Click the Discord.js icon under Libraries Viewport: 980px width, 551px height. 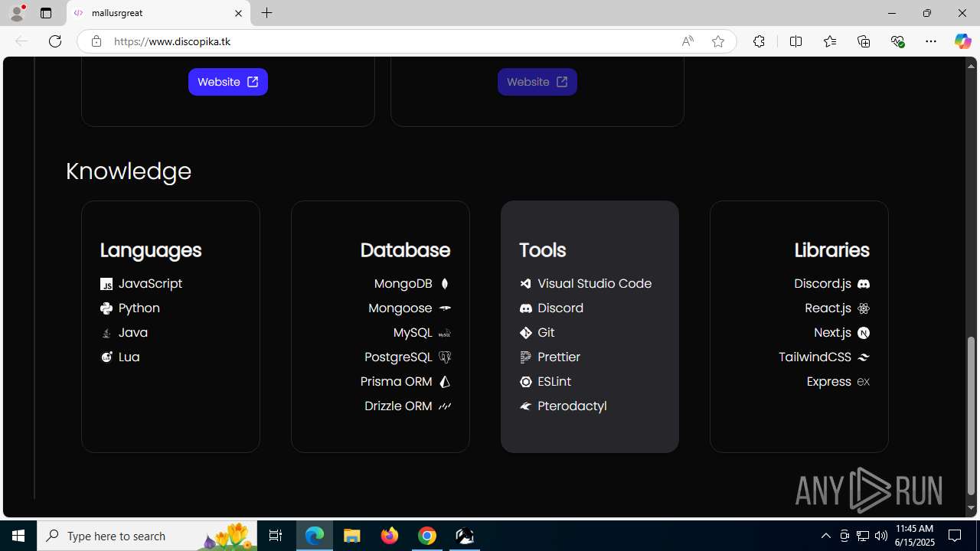(864, 284)
